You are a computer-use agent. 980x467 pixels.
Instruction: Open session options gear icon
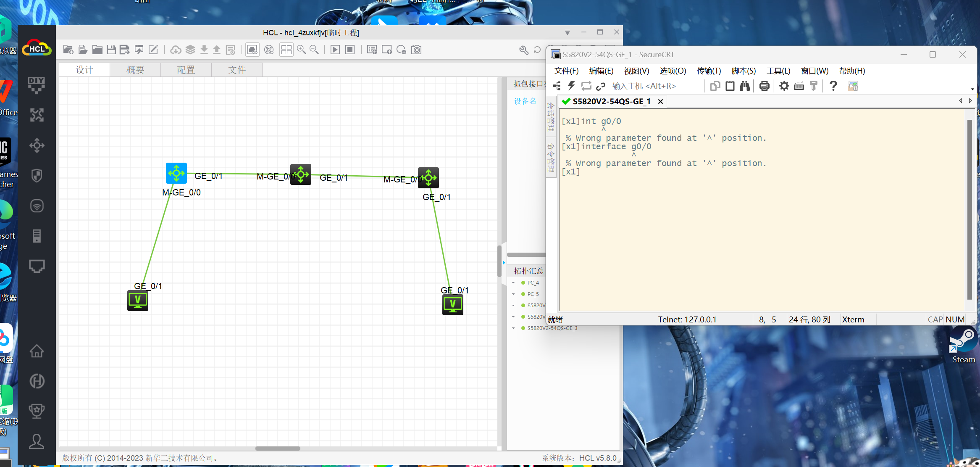coord(784,86)
